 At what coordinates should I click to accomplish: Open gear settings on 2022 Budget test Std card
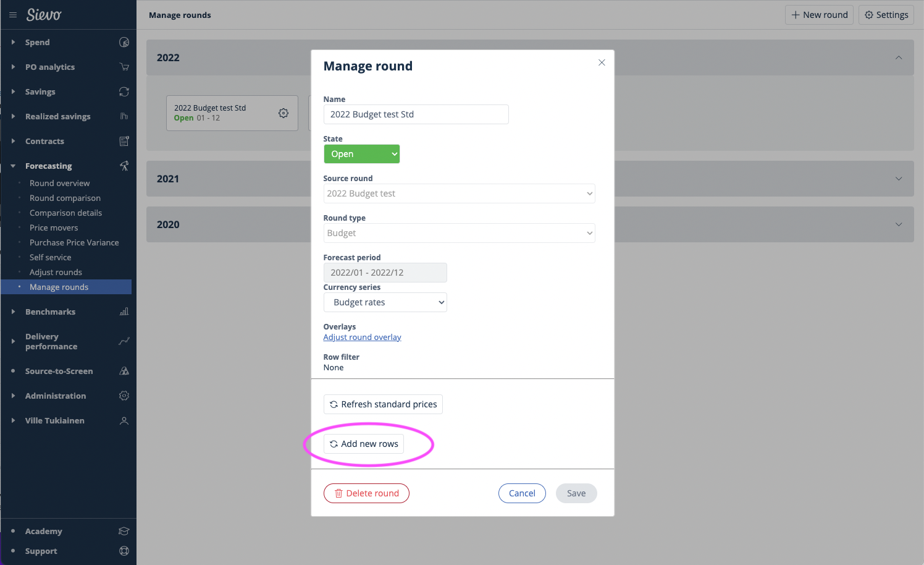283,113
